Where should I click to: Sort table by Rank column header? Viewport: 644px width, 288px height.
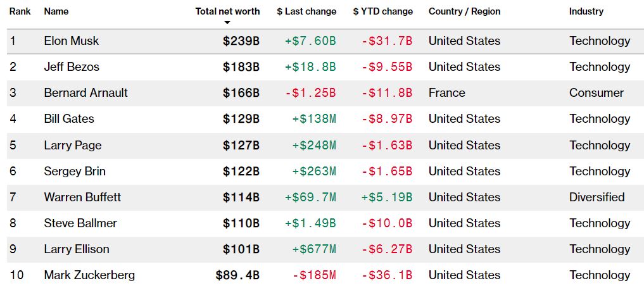pyautogui.click(x=20, y=11)
